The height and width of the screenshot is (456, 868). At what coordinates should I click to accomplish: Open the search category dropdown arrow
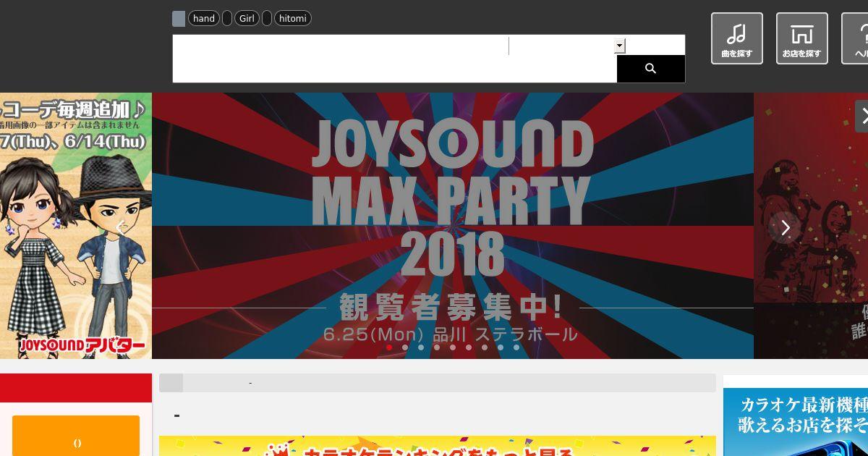tap(619, 46)
